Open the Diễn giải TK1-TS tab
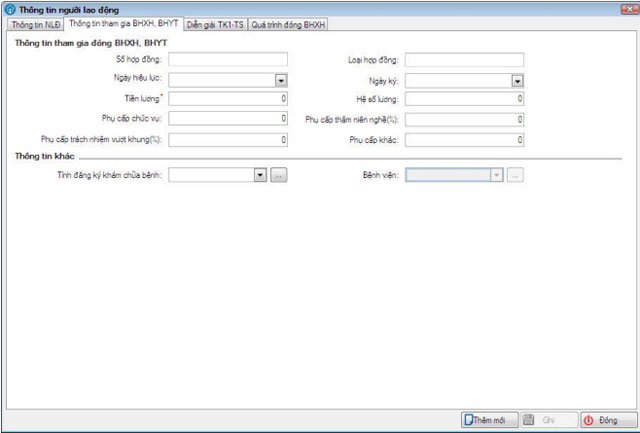The image size is (640, 433). point(215,25)
